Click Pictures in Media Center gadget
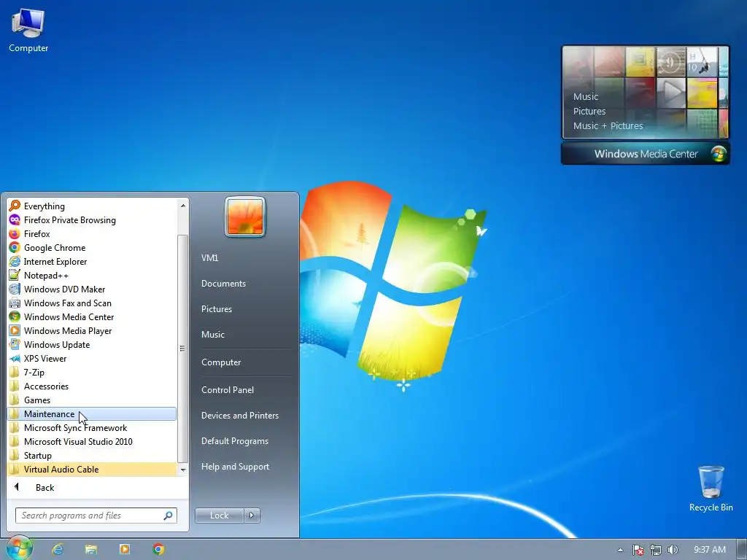Screen dimensions: 747x560 pyautogui.click(x=589, y=112)
